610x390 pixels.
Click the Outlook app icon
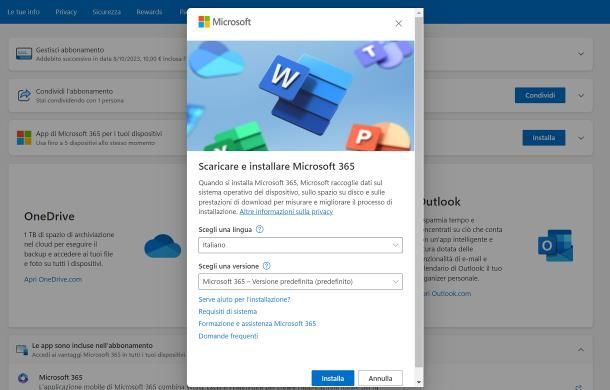tap(556, 245)
